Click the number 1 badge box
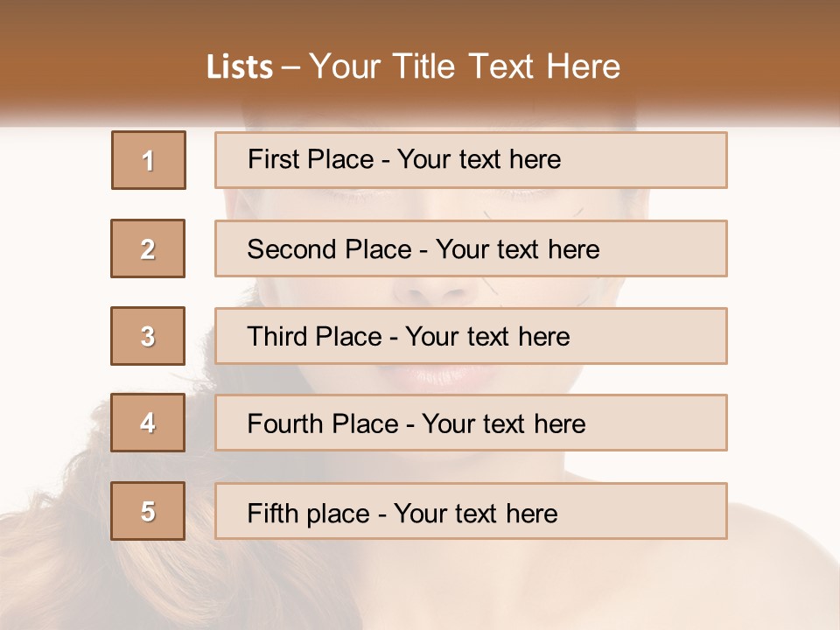Image resolution: width=840 pixels, height=630 pixels. click(x=148, y=160)
